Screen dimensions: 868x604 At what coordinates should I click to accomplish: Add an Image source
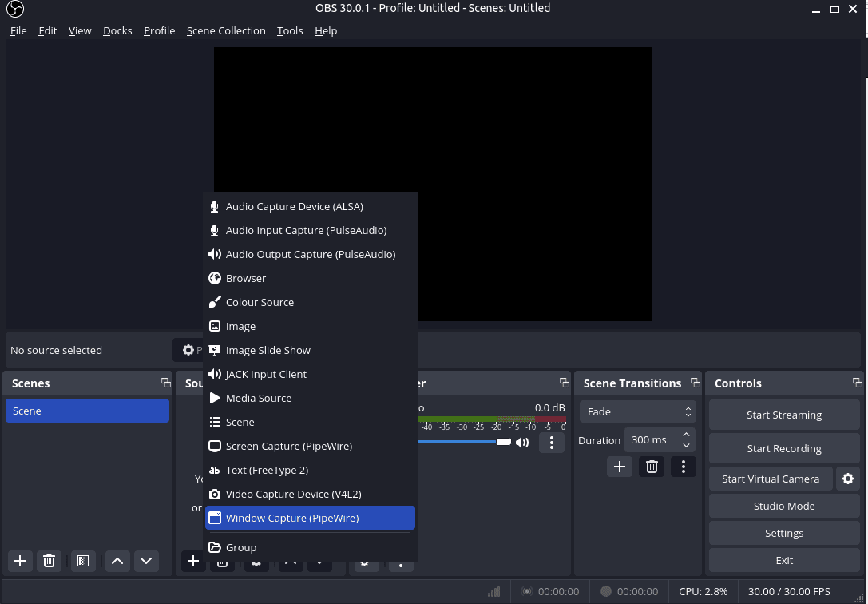(x=310, y=327)
